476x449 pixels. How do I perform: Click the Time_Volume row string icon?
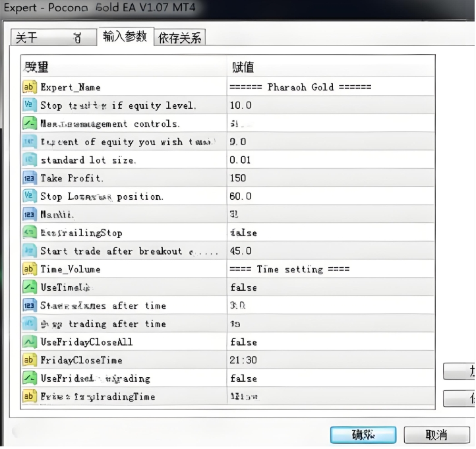click(x=30, y=269)
